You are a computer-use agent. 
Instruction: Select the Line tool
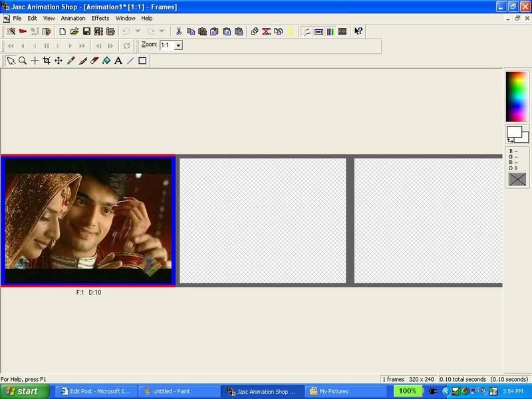coord(130,61)
